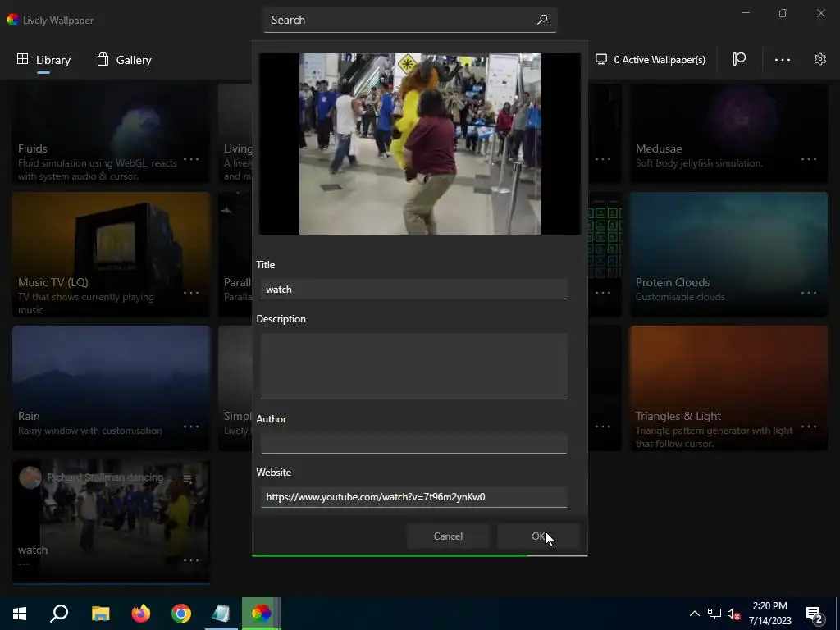Select the Medusae wallpaper card

pos(728,133)
